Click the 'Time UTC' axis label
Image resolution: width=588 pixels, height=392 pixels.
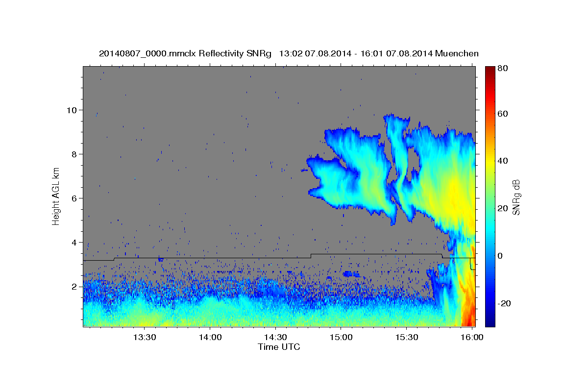(279, 347)
